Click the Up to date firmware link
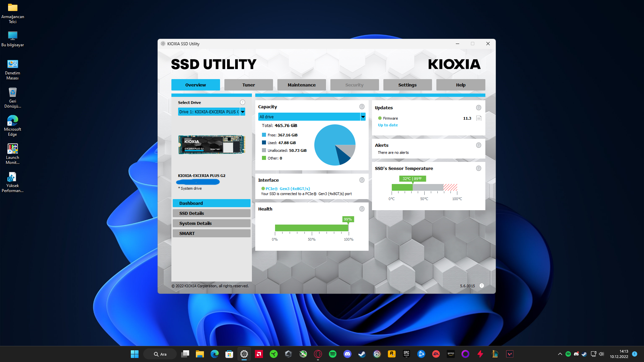Screen dimensions: 644x362 pyautogui.click(x=388, y=125)
